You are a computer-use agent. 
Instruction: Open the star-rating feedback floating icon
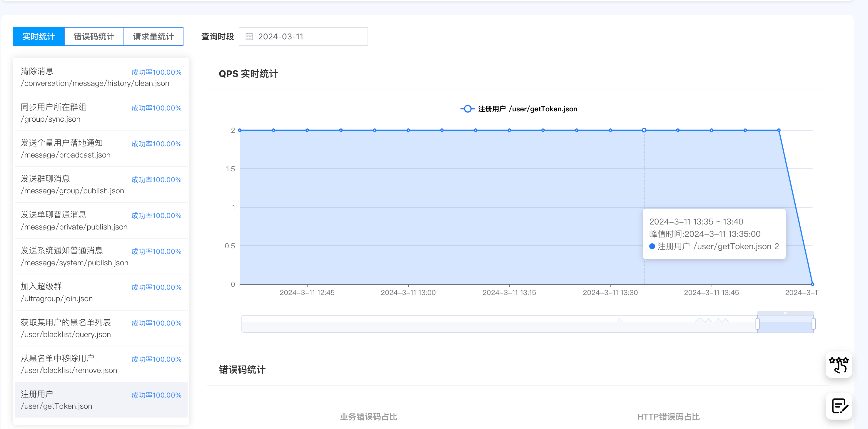pos(838,365)
